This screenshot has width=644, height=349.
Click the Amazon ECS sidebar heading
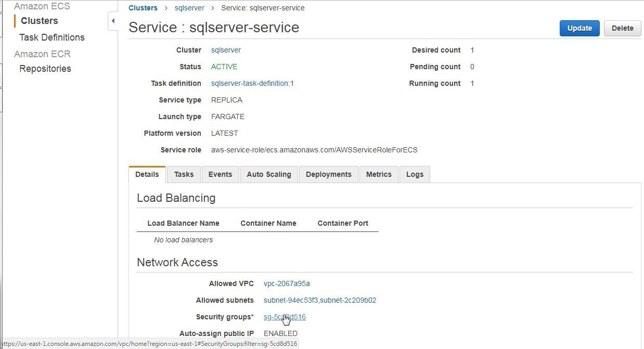coord(42,6)
